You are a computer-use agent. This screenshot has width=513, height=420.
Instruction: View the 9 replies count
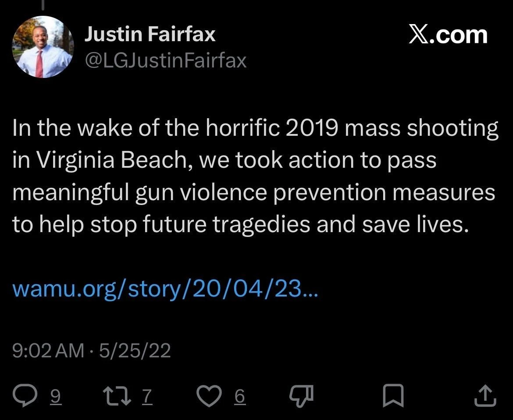57,396
